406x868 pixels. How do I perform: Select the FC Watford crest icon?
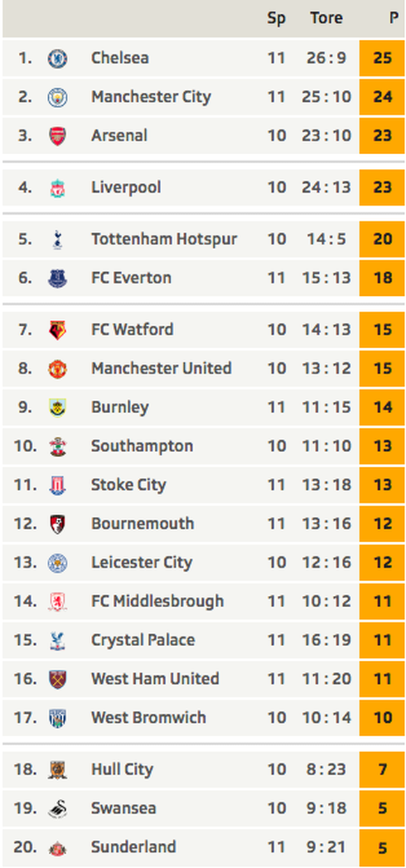[57, 330]
